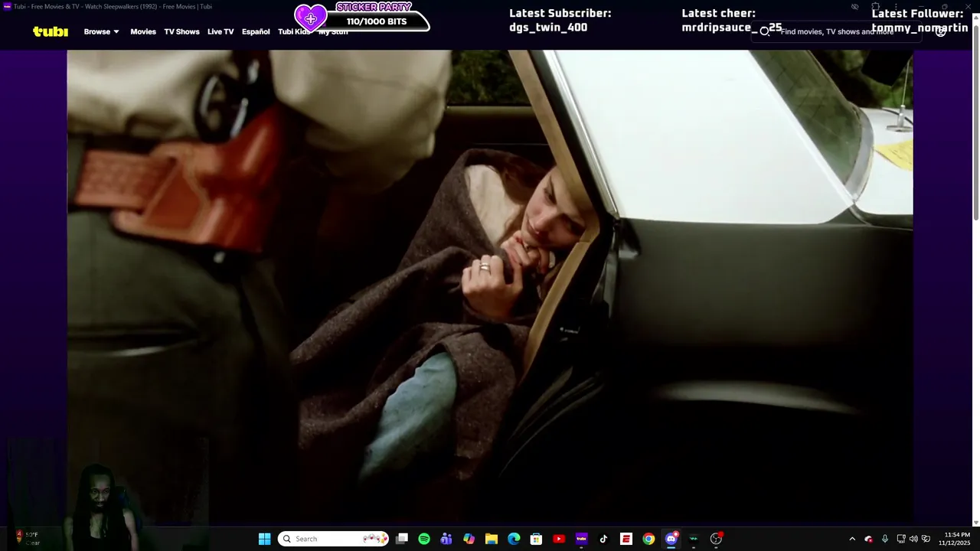Go to TV Shows
The height and width of the screenshot is (551, 980).
click(x=181, y=31)
